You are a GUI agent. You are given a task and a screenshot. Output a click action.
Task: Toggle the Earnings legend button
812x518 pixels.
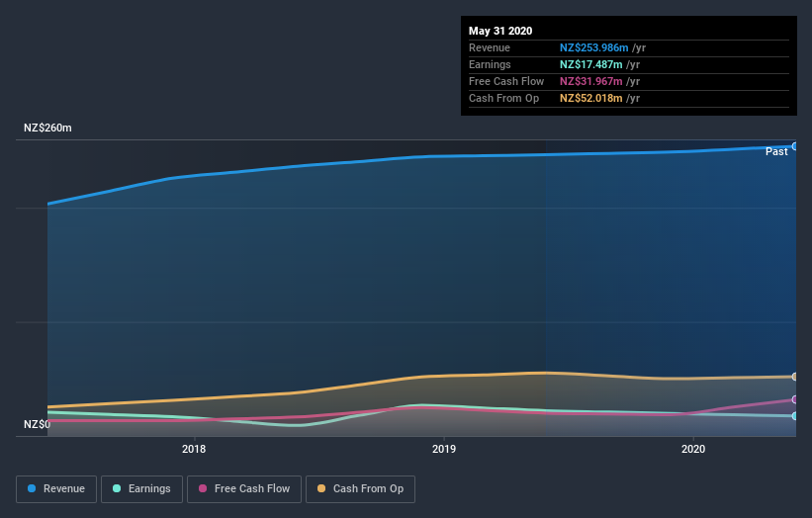tap(141, 489)
